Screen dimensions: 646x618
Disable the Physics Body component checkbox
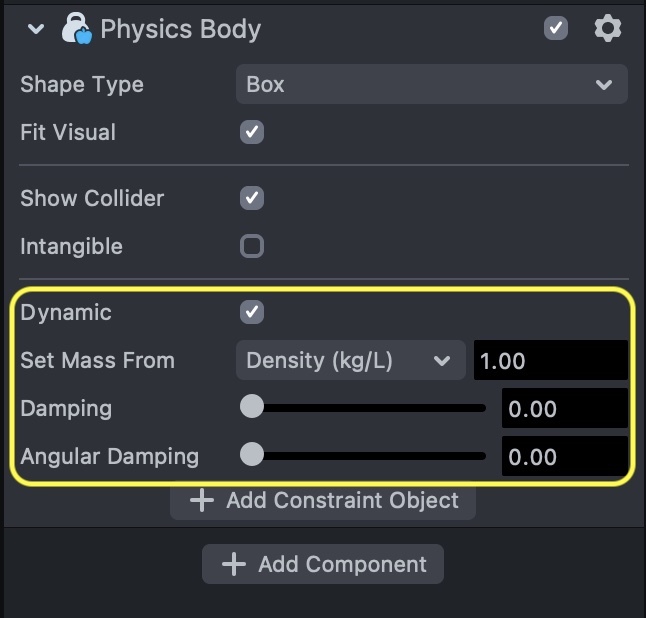click(x=556, y=28)
